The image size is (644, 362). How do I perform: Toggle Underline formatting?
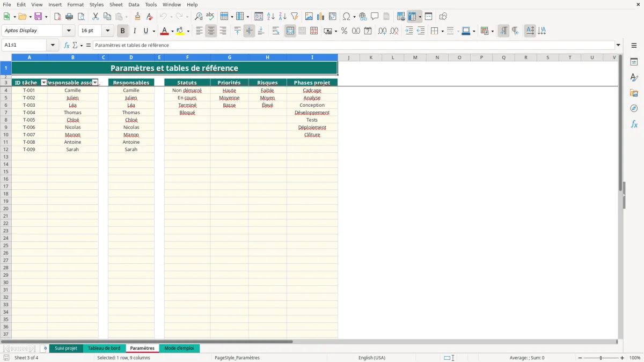[x=145, y=31]
